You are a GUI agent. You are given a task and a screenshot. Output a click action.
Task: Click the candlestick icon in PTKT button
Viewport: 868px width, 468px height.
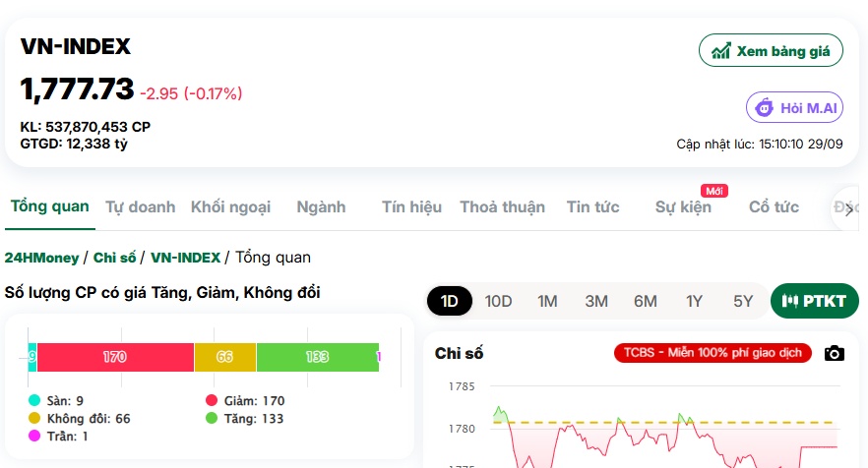tap(790, 301)
